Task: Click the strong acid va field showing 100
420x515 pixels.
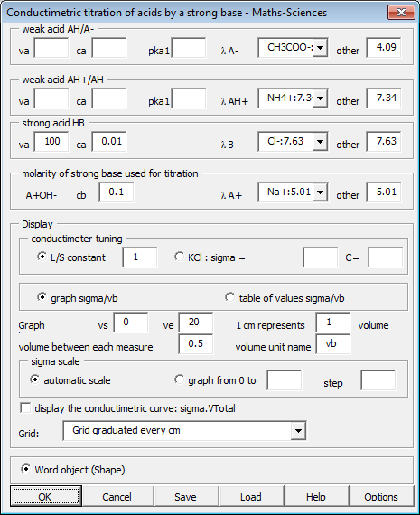Action: point(51,142)
